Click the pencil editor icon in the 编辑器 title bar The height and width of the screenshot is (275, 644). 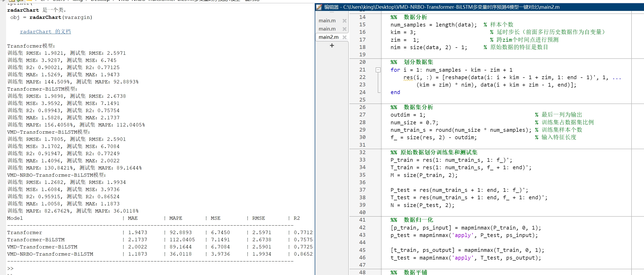point(318,7)
